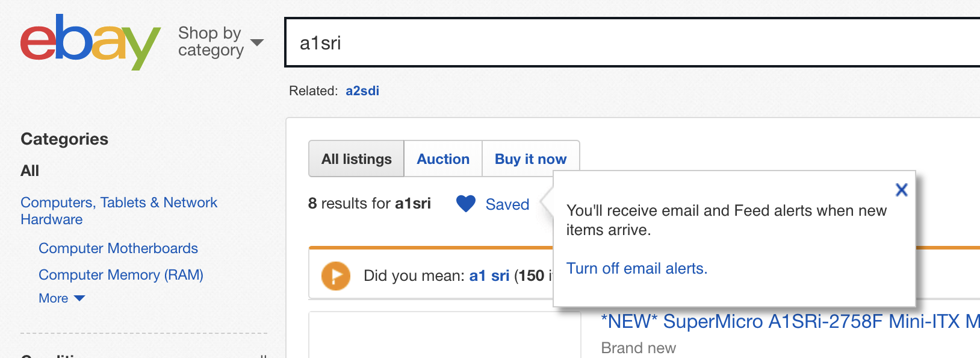Filter by Computer Memory (RAM) category

[x=121, y=275]
